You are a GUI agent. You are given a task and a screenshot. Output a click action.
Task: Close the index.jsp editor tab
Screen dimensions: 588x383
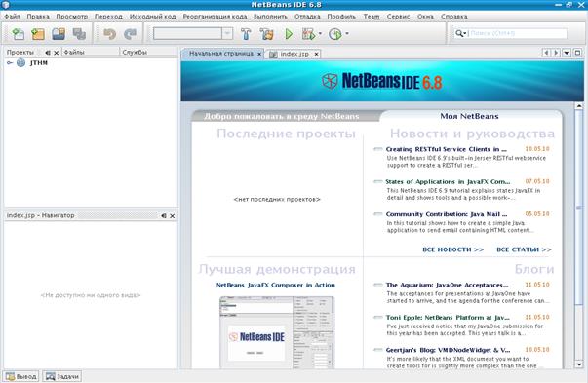[x=317, y=54]
